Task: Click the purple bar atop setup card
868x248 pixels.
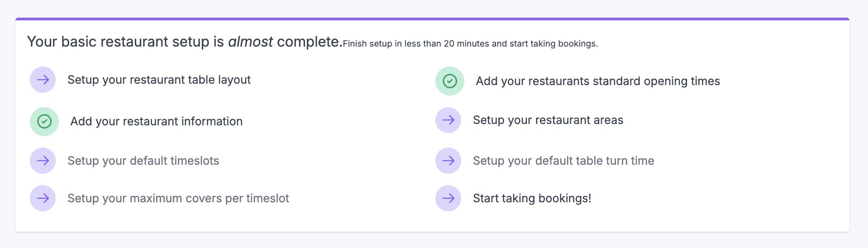Action: point(432,19)
